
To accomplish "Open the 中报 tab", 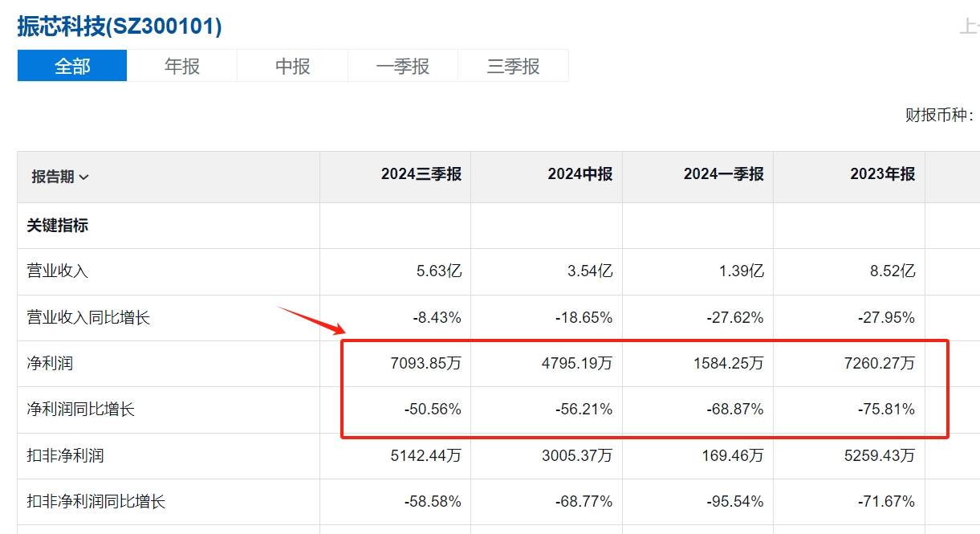I will pos(293,66).
